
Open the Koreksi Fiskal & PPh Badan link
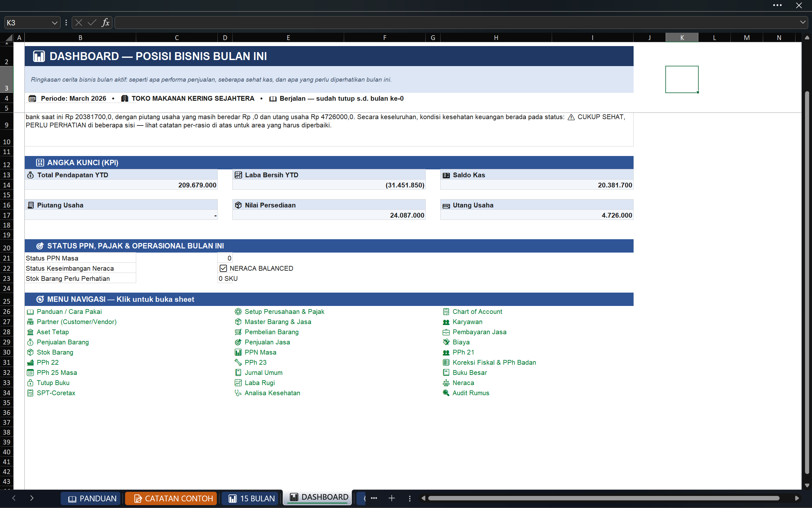(494, 362)
